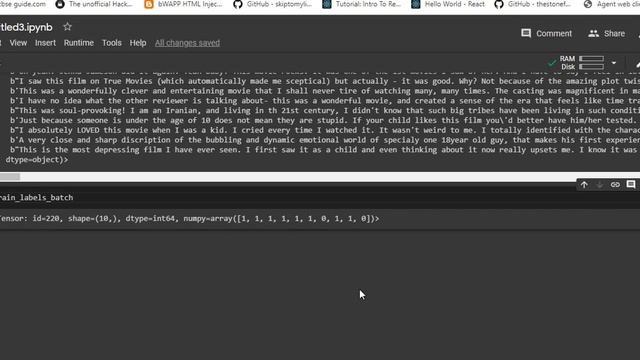This screenshot has width=640, height=360.
Task: Open 'The unofficial Hack...' bookmark
Action: point(94,4)
